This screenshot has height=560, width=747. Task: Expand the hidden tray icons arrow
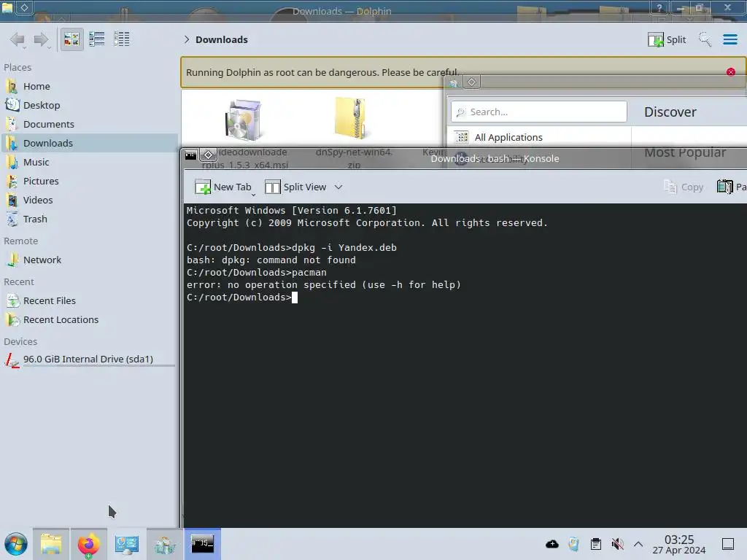point(638,544)
